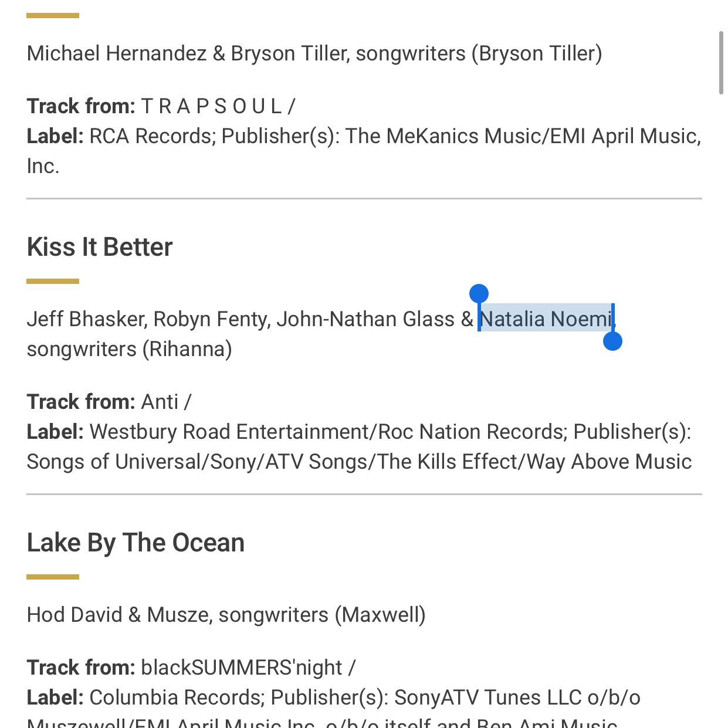Click the T R A P S O U L track text
This screenshot has height=728, width=728.
(x=218, y=106)
